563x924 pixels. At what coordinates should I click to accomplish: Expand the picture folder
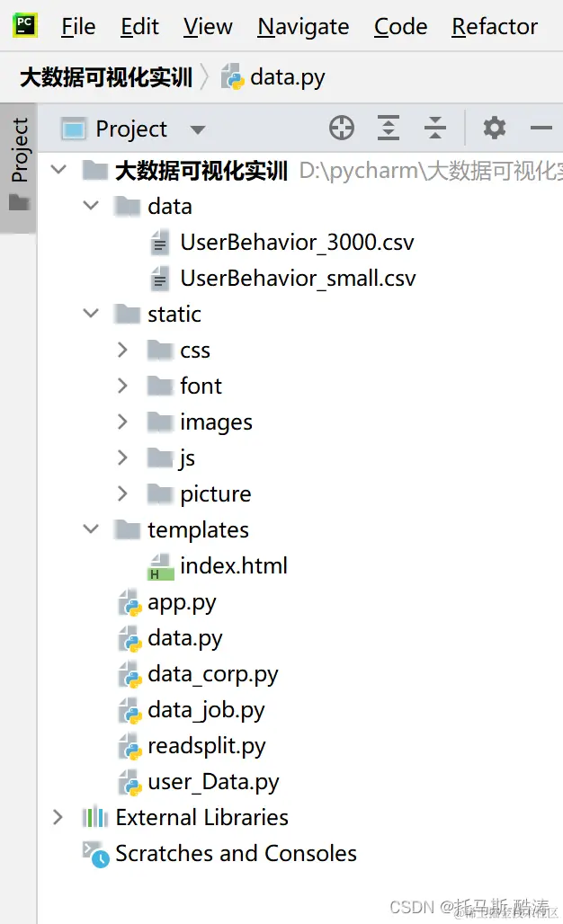122,493
